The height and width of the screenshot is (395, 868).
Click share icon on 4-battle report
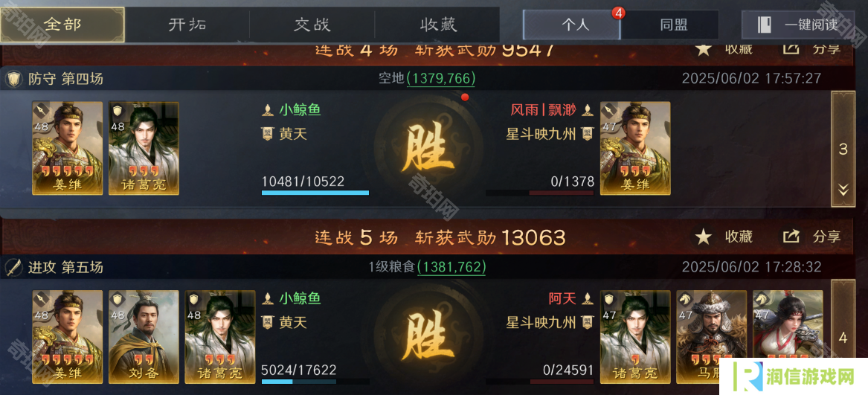[x=791, y=49]
